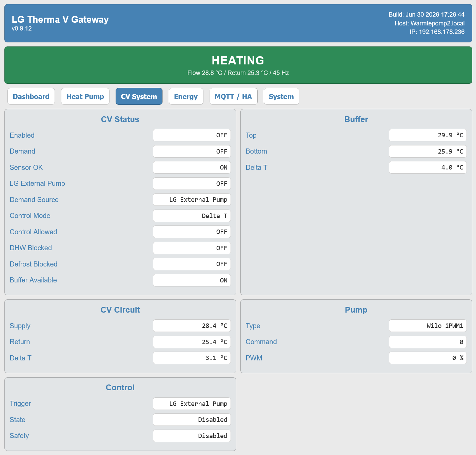
Task: Click the Buffer panel heading
Action: point(356,119)
